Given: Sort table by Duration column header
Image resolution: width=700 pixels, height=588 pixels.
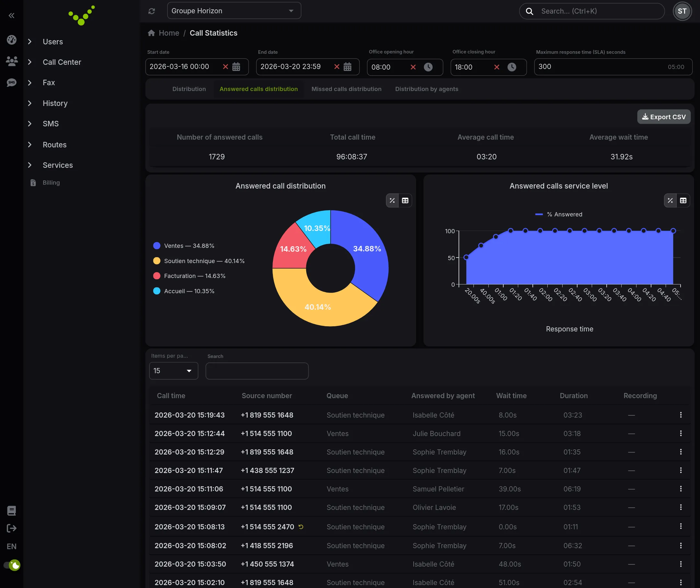Looking at the screenshot, I should click(x=574, y=396).
